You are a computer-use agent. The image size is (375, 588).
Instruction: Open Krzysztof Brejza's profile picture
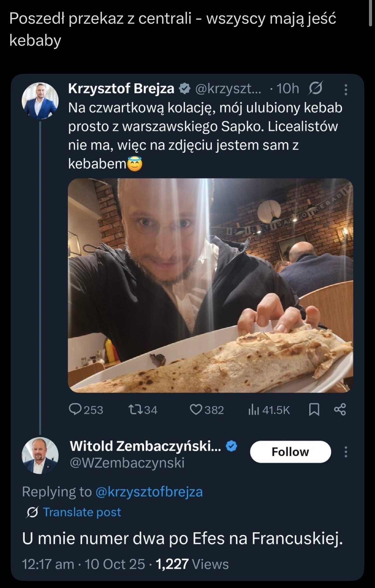(x=40, y=101)
